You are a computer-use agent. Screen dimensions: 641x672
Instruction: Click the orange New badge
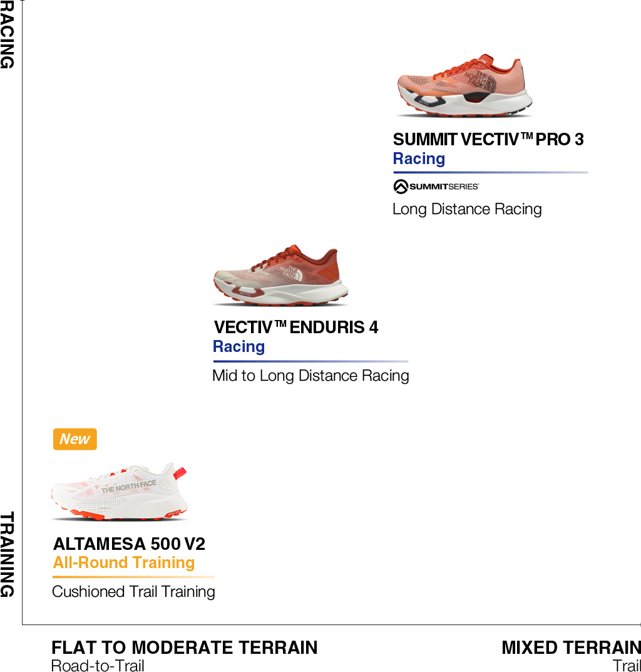(x=75, y=439)
